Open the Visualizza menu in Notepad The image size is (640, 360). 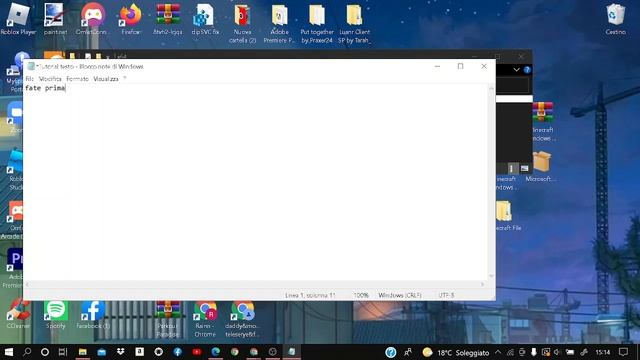click(106, 79)
